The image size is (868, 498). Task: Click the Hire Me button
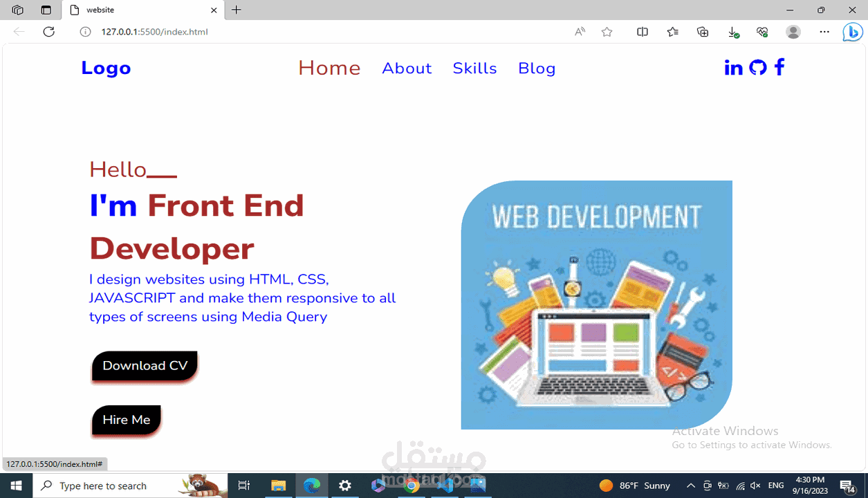(x=126, y=420)
